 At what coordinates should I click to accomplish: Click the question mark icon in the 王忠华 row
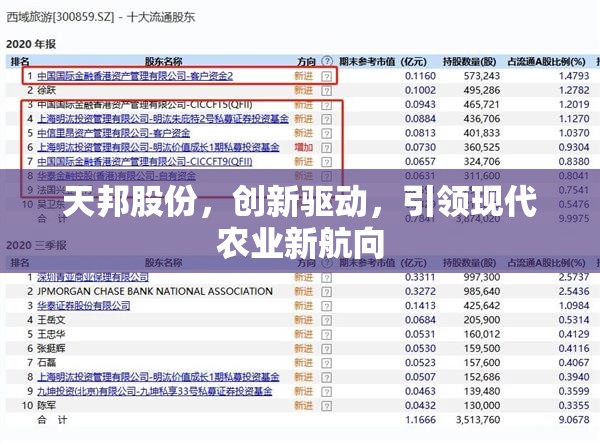click(x=326, y=335)
